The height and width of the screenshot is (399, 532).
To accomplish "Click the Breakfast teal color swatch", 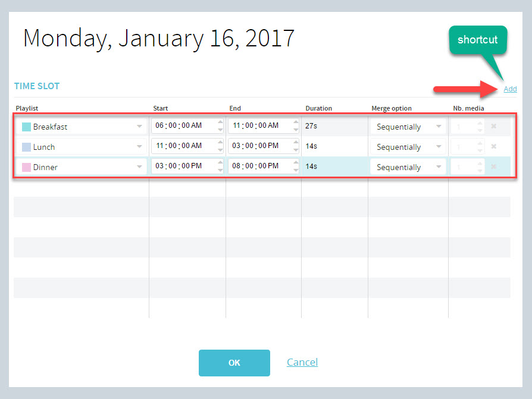I will point(26,127).
